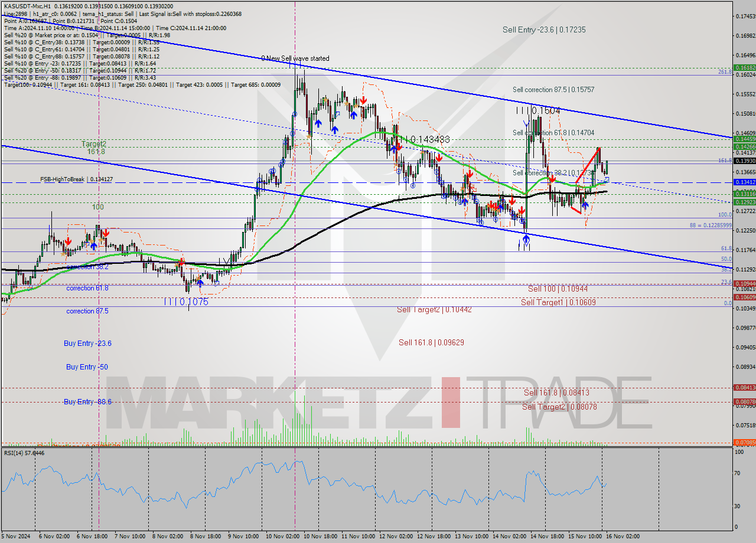Click 'Sell correction 61.8 | 0.14704' label
This screenshot has height=543, width=756.
pyautogui.click(x=553, y=133)
